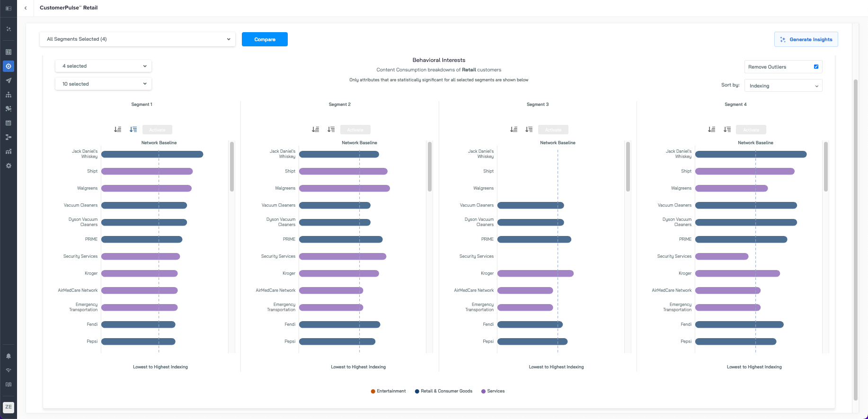Image resolution: width=868 pixels, height=419 pixels.
Task: Click the Generate Insights button
Action: 806,39
